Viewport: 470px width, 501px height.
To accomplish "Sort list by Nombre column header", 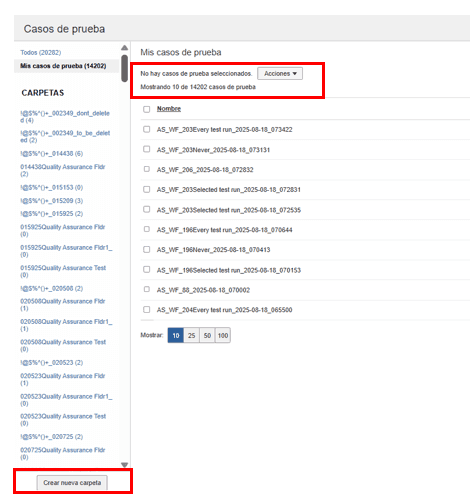I will pos(169,109).
